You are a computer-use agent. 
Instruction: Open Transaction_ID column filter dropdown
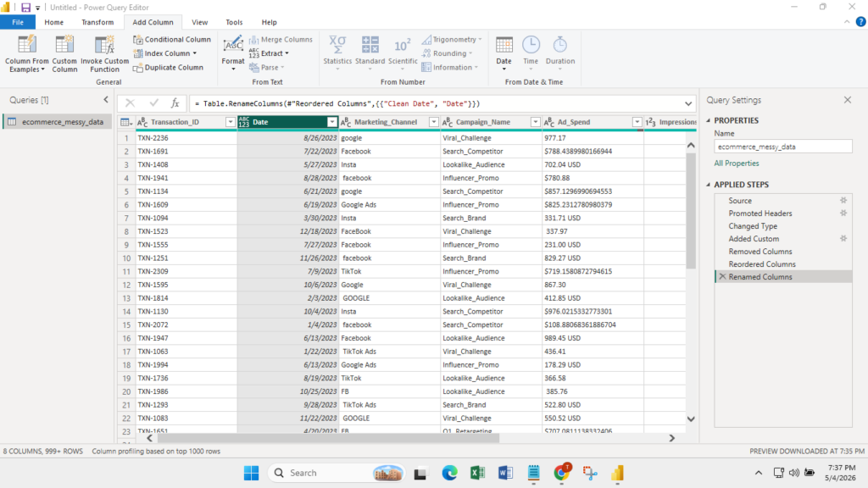[231, 122]
